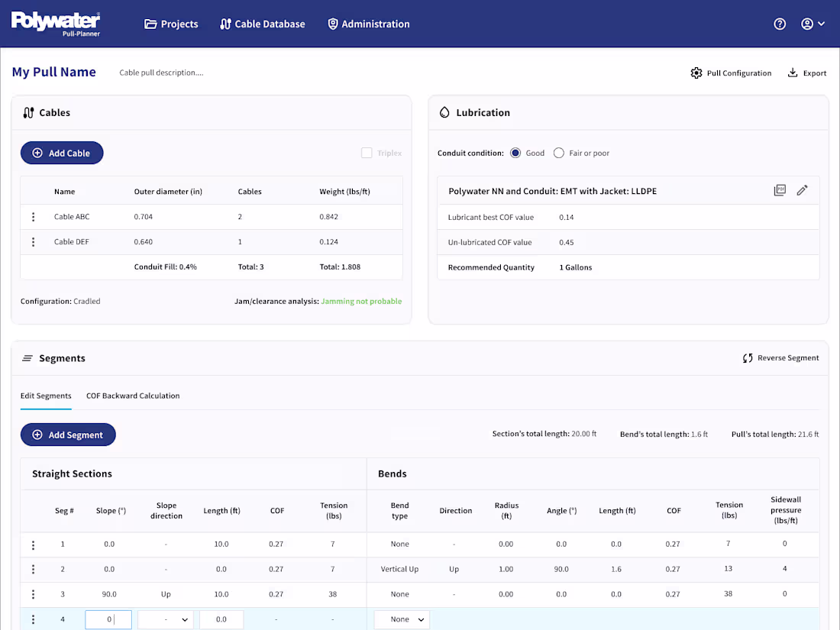This screenshot has height=630, width=840.
Task: Switch to the COF Backward Calculation tab
Action: 133,396
